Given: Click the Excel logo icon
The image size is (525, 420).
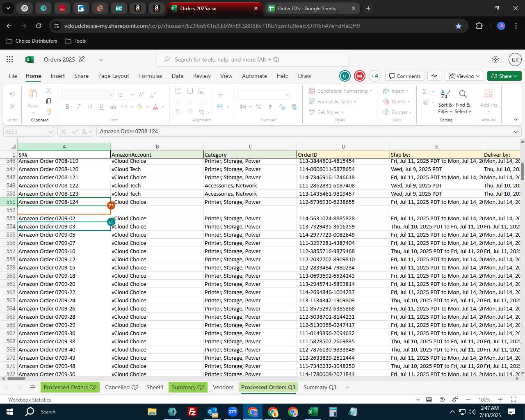Looking at the screenshot, I should coord(30,59).
